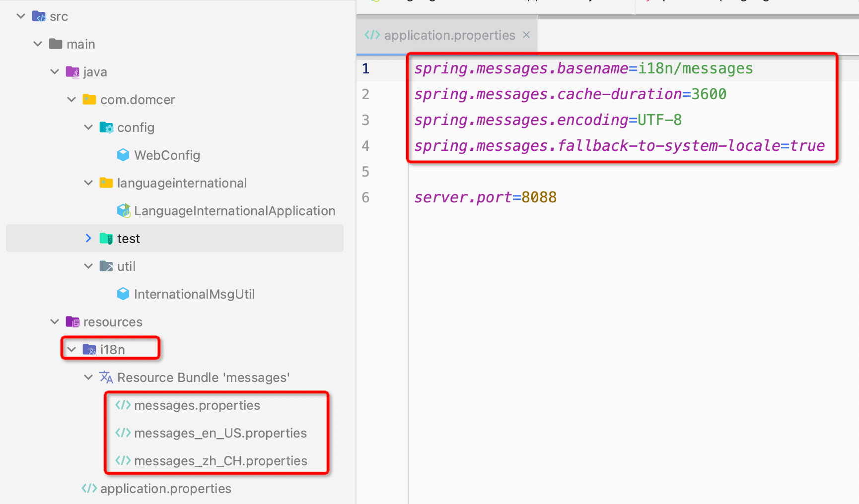This screenshot has height=504, width=859.
Task: Click the main folder icon
Action: click(56, 44)
